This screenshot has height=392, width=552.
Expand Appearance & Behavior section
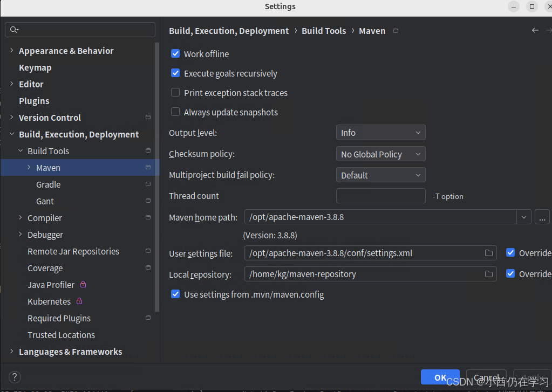(12, 50)
